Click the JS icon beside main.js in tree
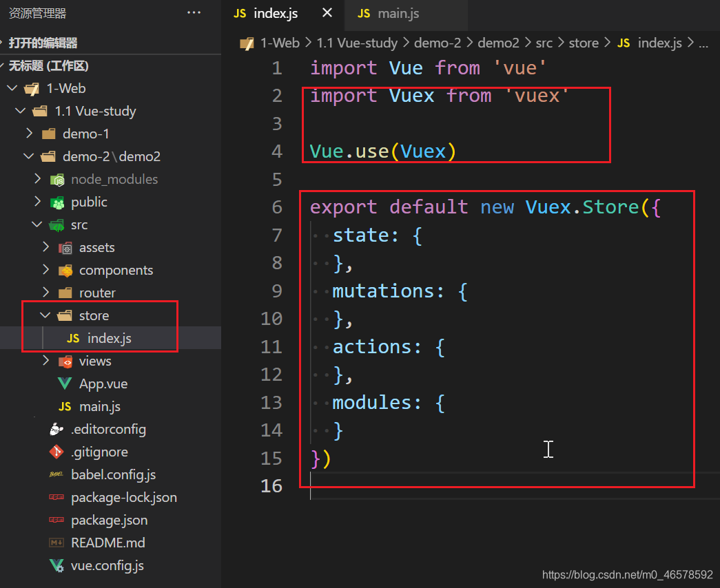This screenshot has width=720, height=588. (65, 407)
